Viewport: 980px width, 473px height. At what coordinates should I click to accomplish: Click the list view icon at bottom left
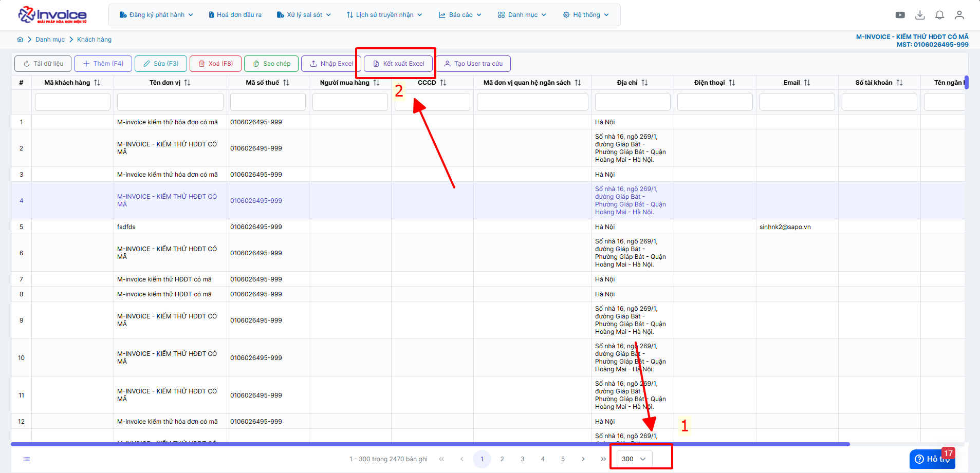pyautogui.click(x=27, y=459)
